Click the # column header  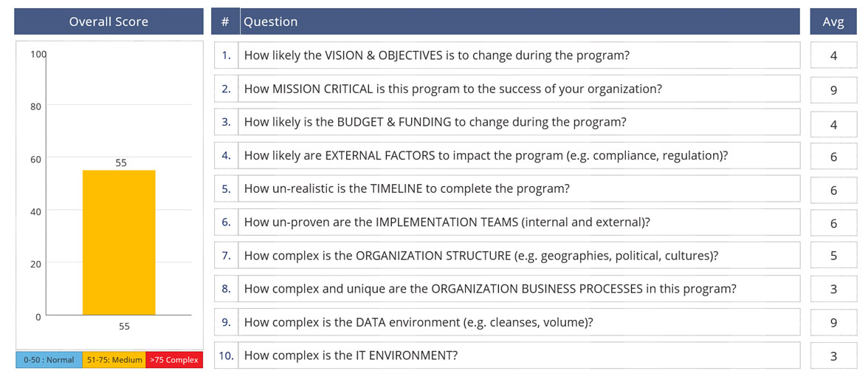(225, 21)
